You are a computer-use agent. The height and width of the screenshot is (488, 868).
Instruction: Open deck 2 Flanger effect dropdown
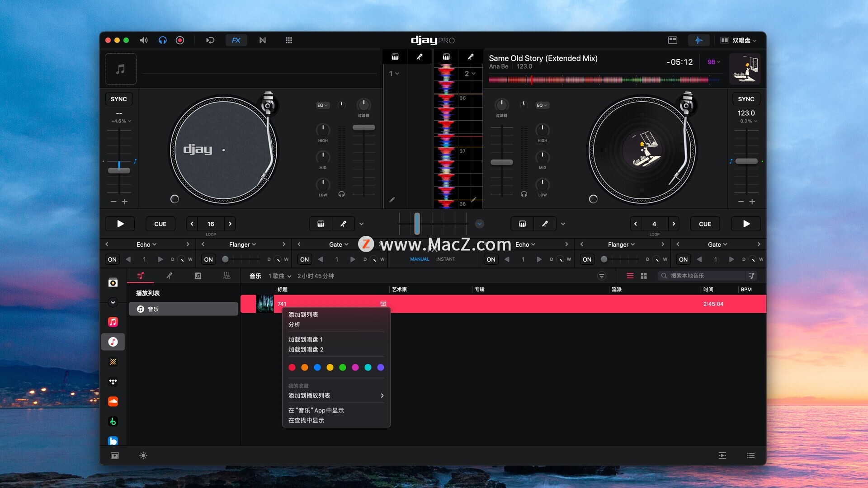621,244
